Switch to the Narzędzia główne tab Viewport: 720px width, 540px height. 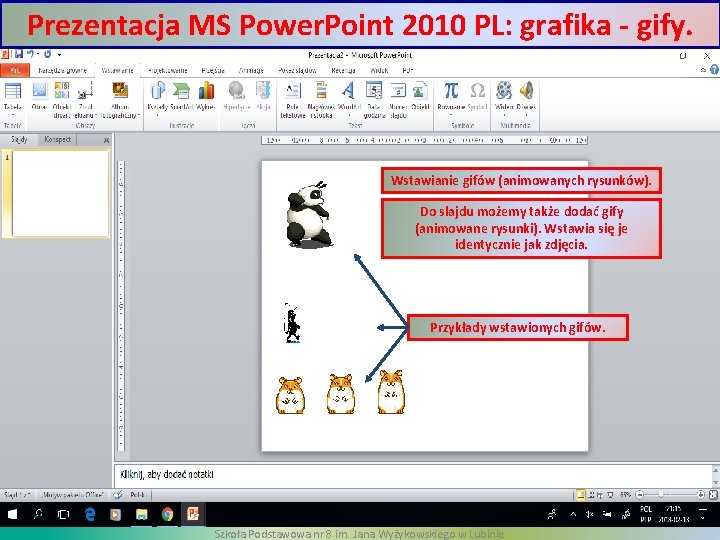(62, 70)
